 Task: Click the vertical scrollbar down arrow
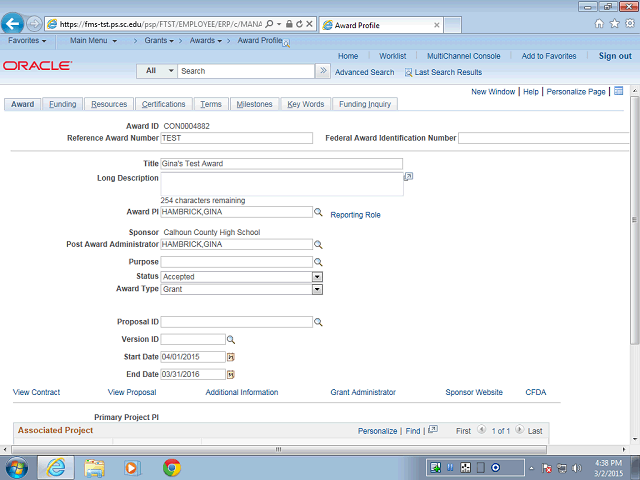(x=634, y=439)
